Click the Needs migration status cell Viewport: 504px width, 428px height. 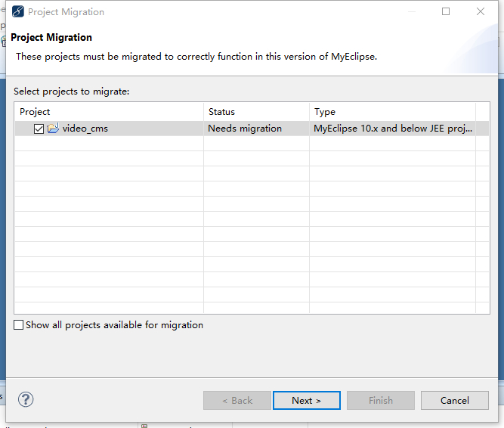(x=245, y=129)
